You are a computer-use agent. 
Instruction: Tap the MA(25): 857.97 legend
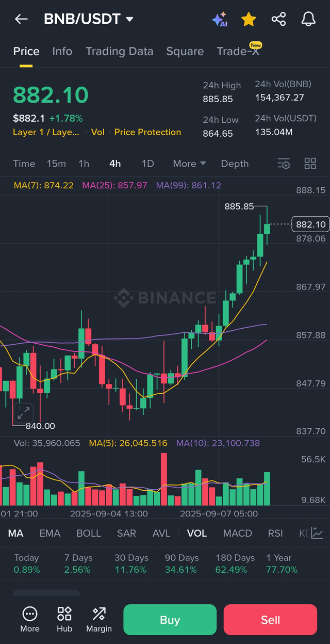click(114, 185)
